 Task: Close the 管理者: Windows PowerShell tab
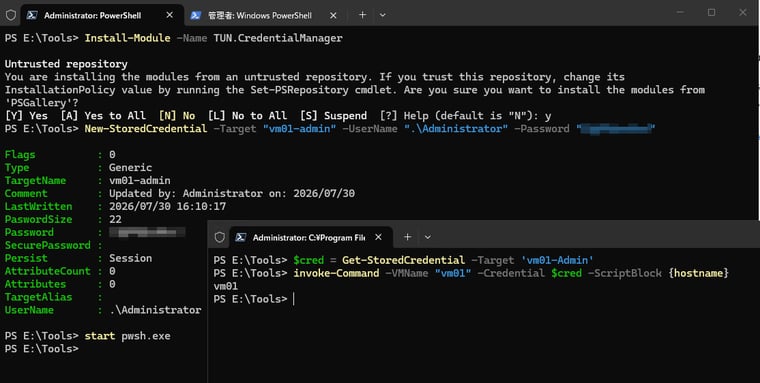click(333, 15)
